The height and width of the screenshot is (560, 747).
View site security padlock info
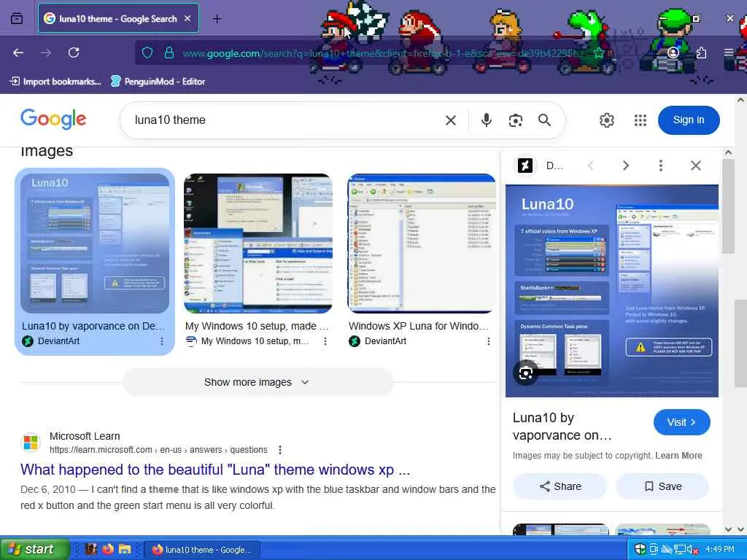click(x=169, y=52)
